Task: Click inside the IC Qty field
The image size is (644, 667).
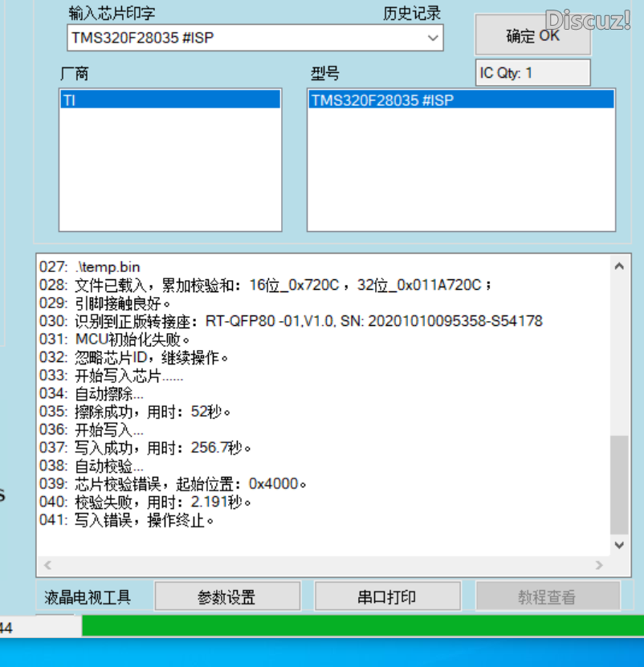Action: 532,72
